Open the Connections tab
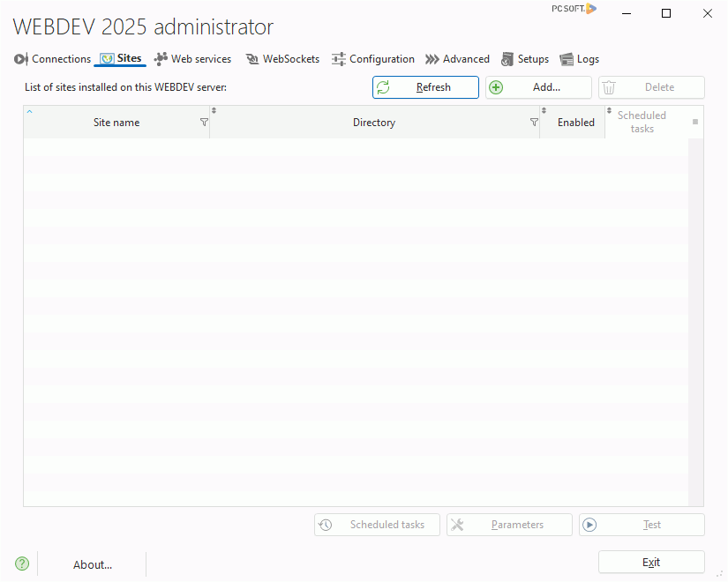This screenshot has height=582, width=728. [53, 59]
